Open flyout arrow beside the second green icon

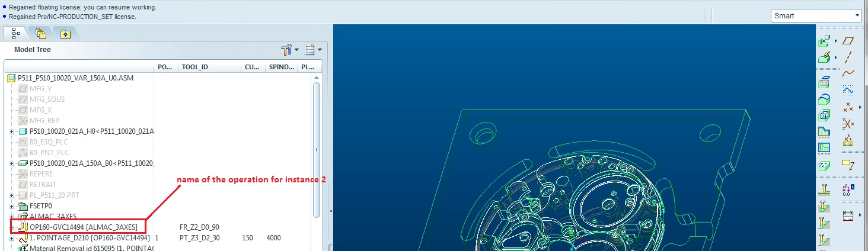pyautogui.click(x=835, y=57)
